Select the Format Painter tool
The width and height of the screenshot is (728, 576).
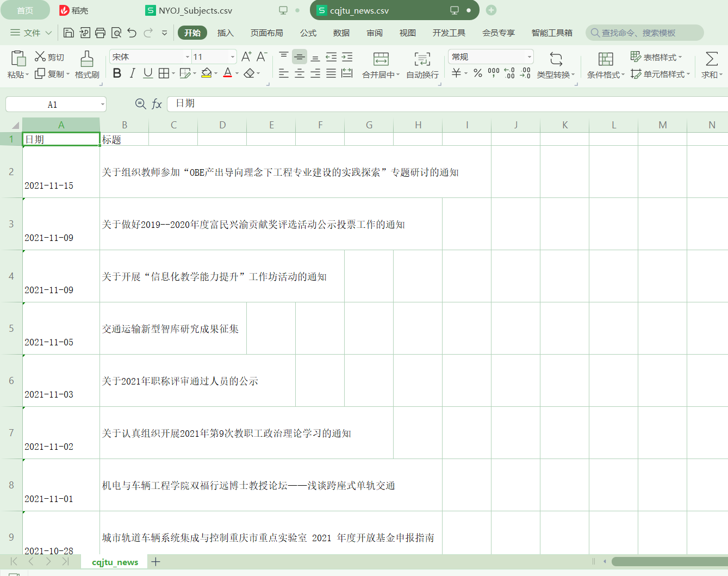[87, 65]
